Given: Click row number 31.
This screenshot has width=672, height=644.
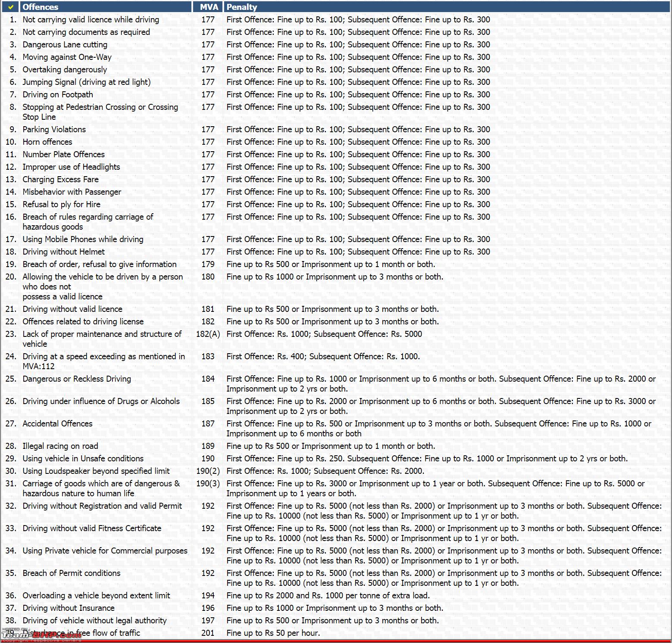Looking at the screenshot, I should tap(11, 483).
